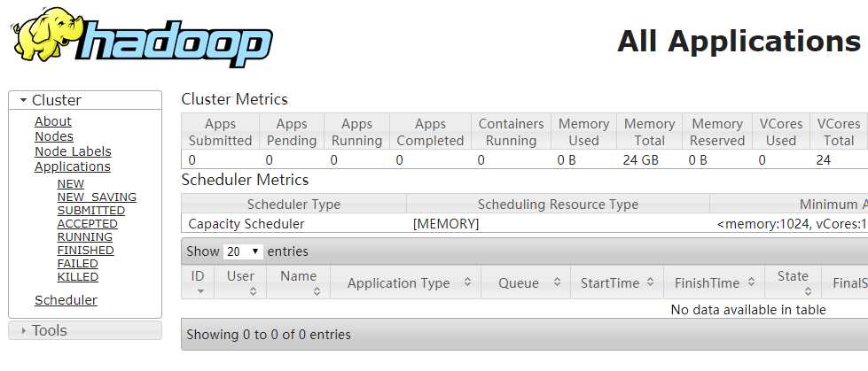Sort by Application Type column arrow
The height and width of the screenshot is (371, 868).
pos(467,283)
